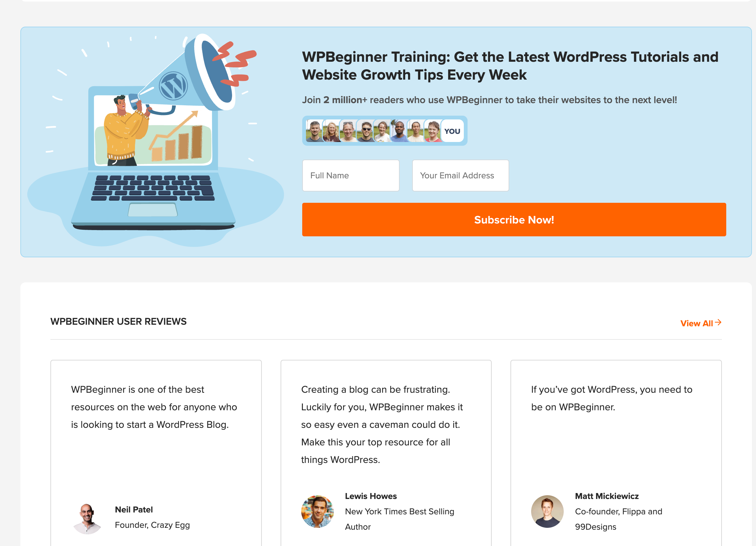Click the Full Name input field
The image size is (756, 546).
(x=351, y=176)
